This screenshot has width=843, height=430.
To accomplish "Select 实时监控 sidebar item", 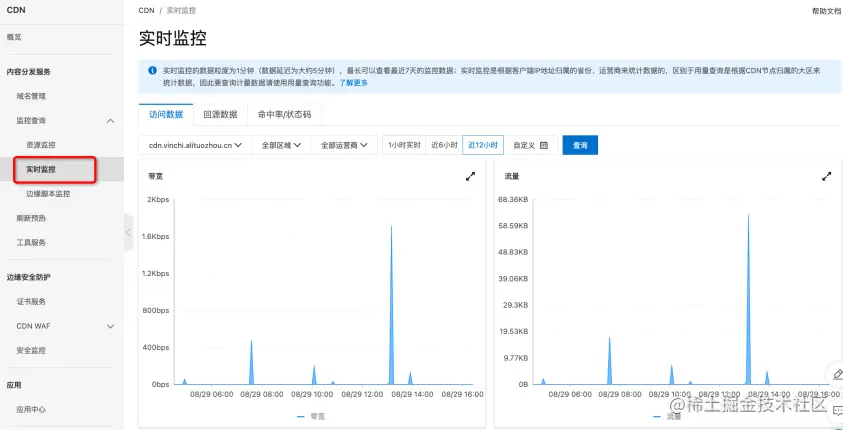I will [41, 169].
